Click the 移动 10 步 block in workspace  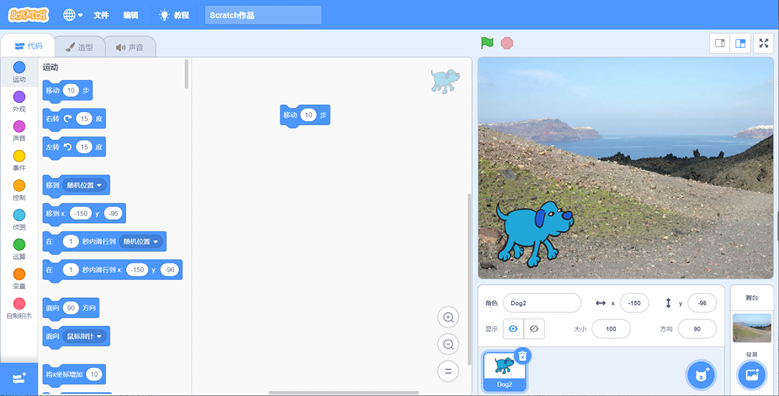(305, 115)
